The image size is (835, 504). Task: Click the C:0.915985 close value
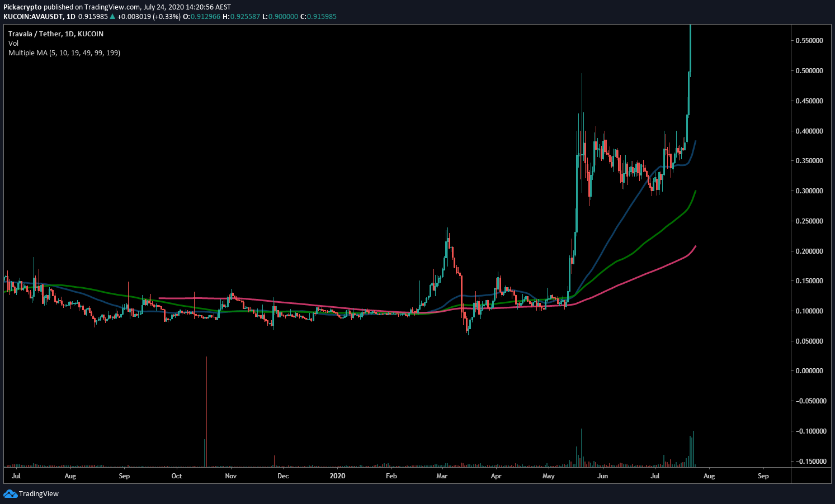(318, 17)
